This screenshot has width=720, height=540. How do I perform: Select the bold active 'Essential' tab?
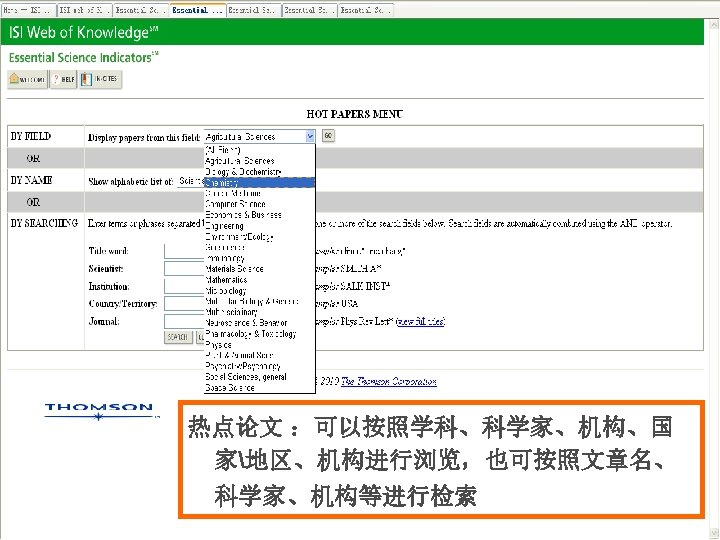click(x=197, y=10)
